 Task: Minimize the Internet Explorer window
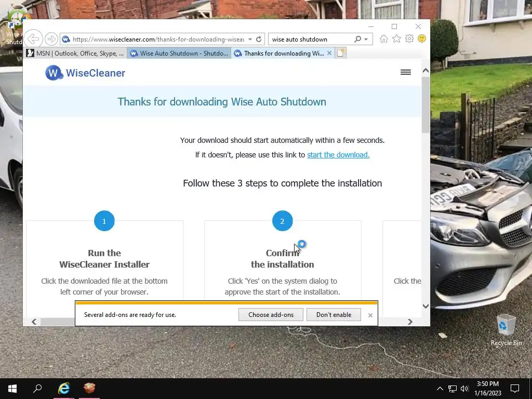370,26
